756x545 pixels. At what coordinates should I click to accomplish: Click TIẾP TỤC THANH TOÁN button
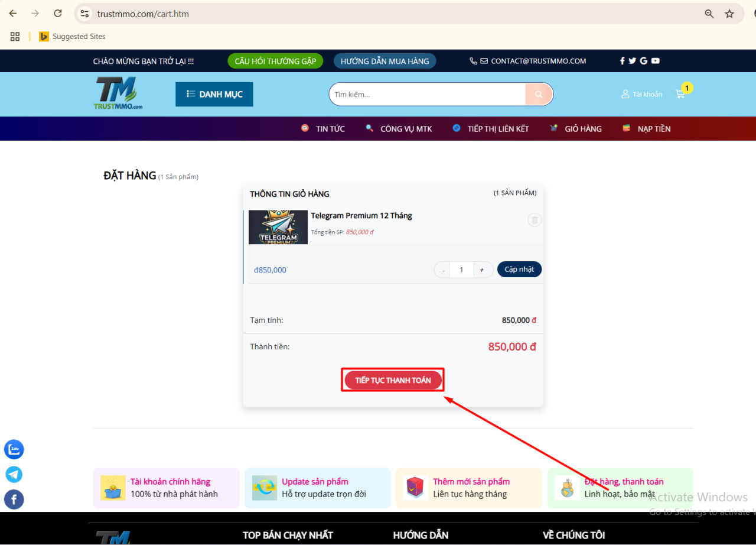(393, 380)
